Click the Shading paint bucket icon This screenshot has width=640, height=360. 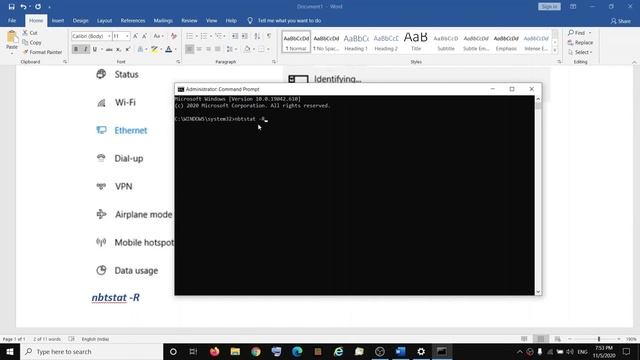[x=247, y=49]
